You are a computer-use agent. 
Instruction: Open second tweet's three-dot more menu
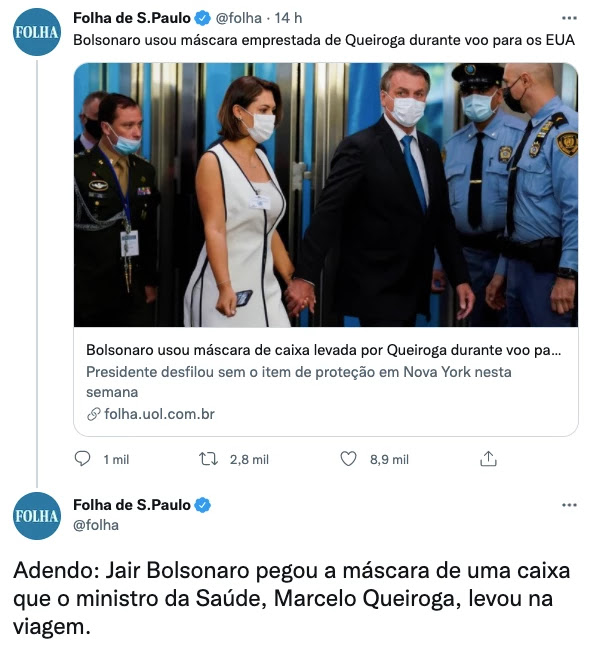(569, 504)
